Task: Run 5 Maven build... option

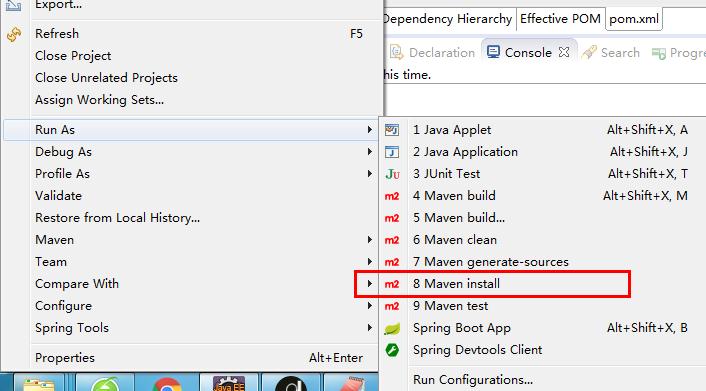Action: click(543, 218)
